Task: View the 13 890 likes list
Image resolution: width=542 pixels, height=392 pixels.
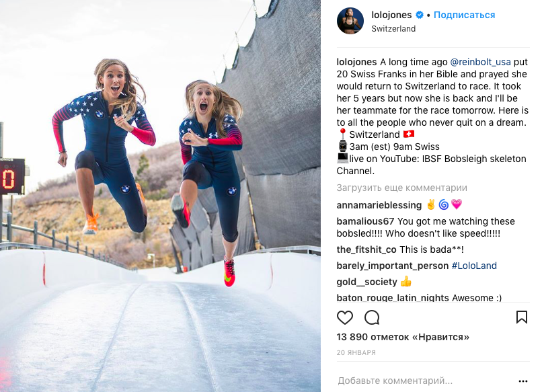Action: pos(403,337)
